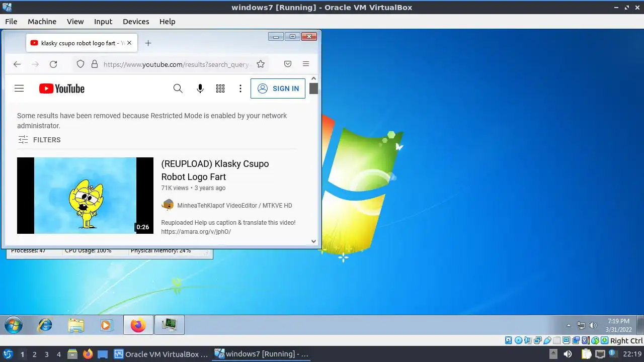
Task: Click VirtualBox USB indicator
Action: pos(547,341)
